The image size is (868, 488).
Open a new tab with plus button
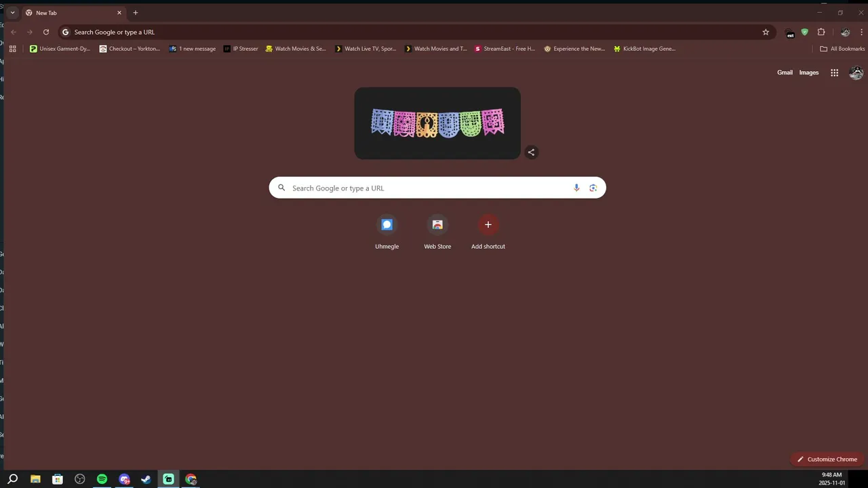136,13
